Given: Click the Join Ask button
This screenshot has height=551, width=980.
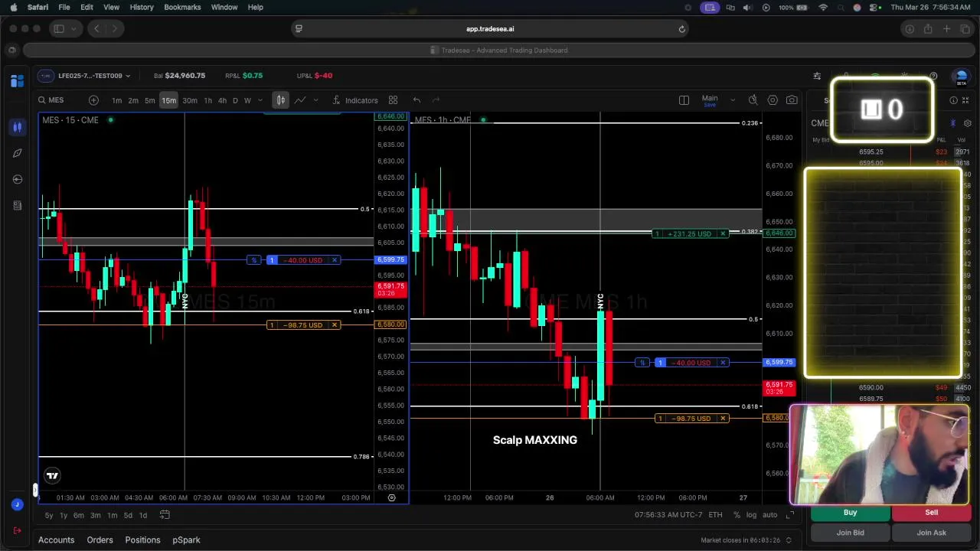Looking at the screenshot, I should click(x=931, y=533).
